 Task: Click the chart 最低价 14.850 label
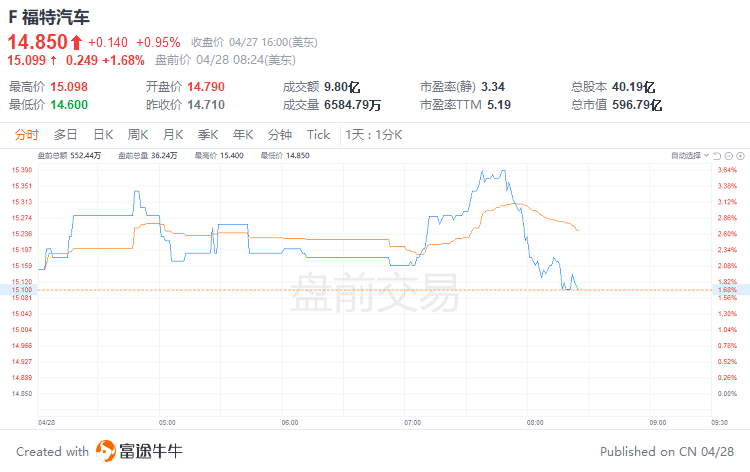(x=285, y=155)
